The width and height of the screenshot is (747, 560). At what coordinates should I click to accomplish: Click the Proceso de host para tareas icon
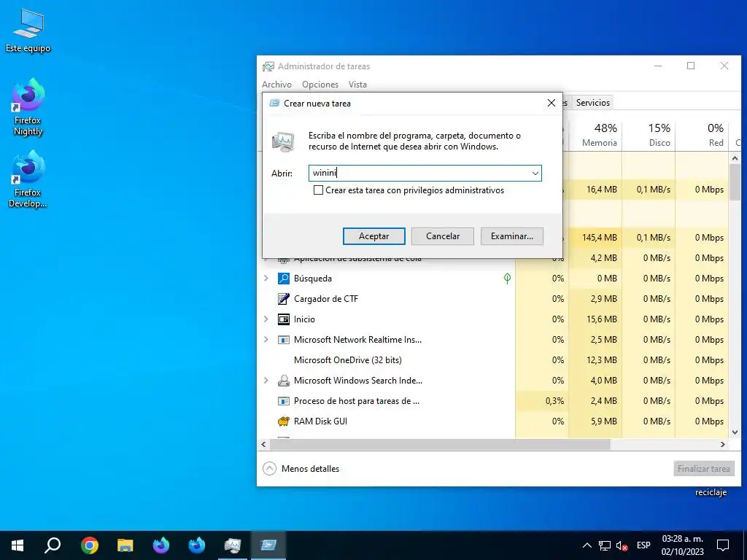click(284, 401)
